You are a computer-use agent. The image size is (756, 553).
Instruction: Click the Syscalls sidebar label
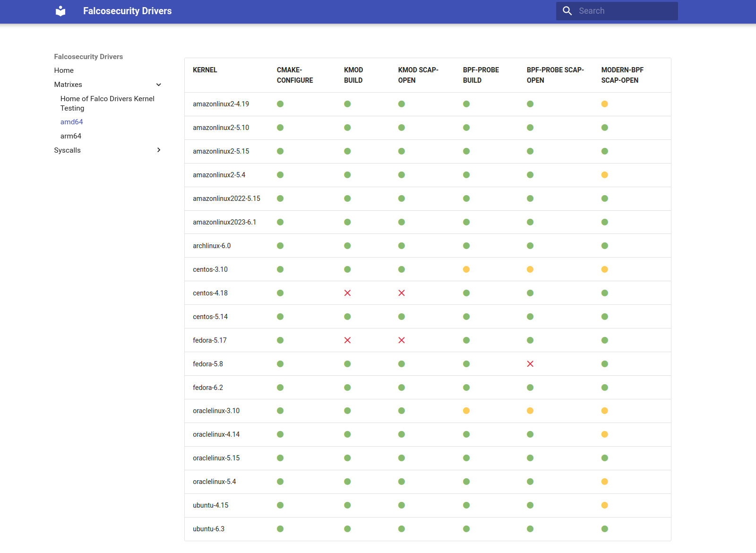pos(68,150)
